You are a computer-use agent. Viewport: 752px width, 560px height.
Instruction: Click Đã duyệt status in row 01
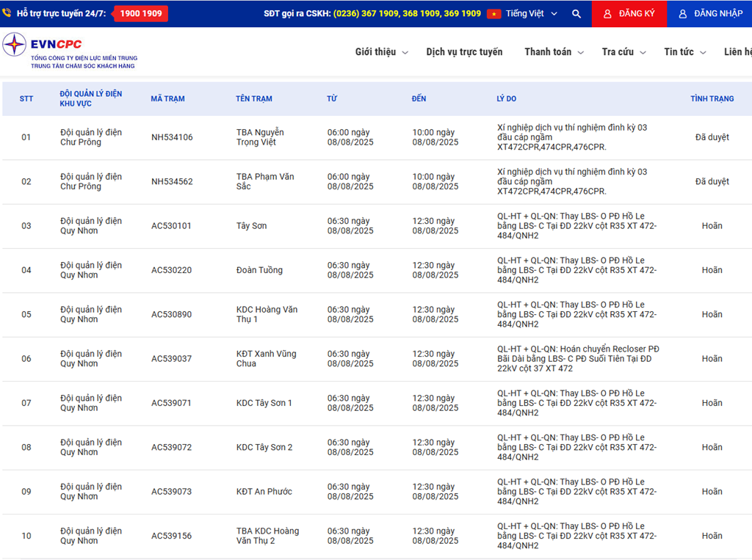[x=712, y=137]
